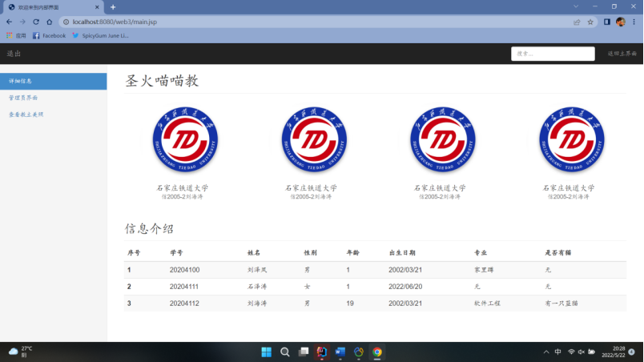Open the Facebook bookmark

[50, 36]
